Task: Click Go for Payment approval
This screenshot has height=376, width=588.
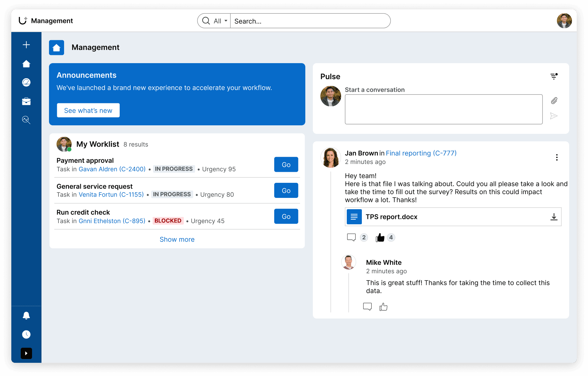Action: tap(286, 165)
